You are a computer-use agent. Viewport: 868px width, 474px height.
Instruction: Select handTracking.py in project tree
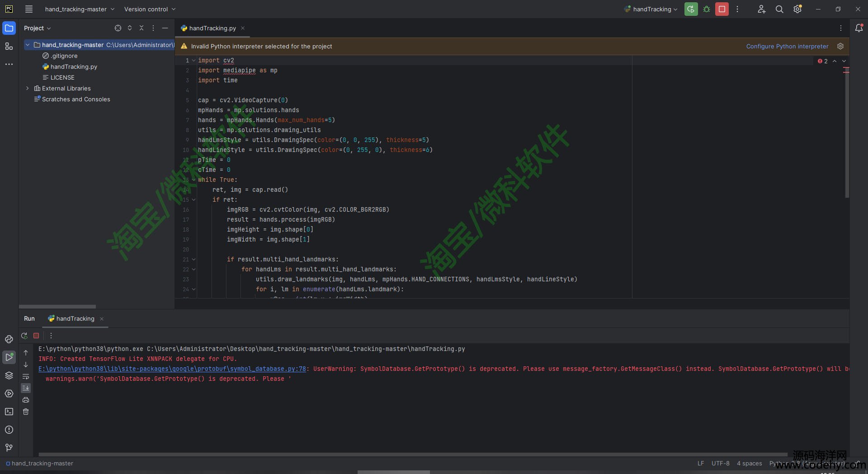[74, 66]
